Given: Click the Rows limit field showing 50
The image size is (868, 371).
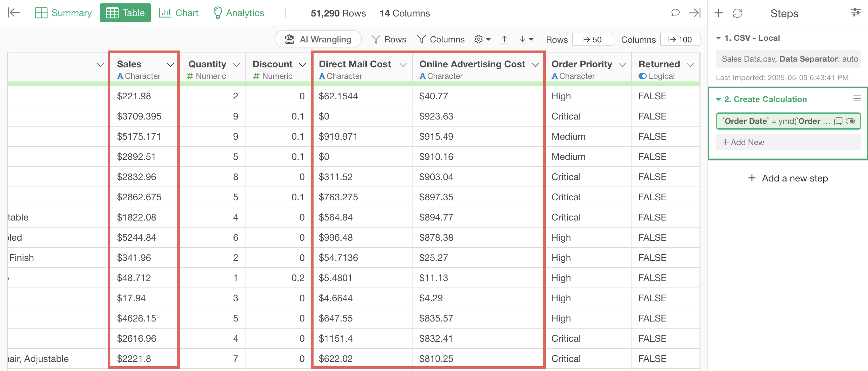Looking at the screenshot, I should [592, 39].
